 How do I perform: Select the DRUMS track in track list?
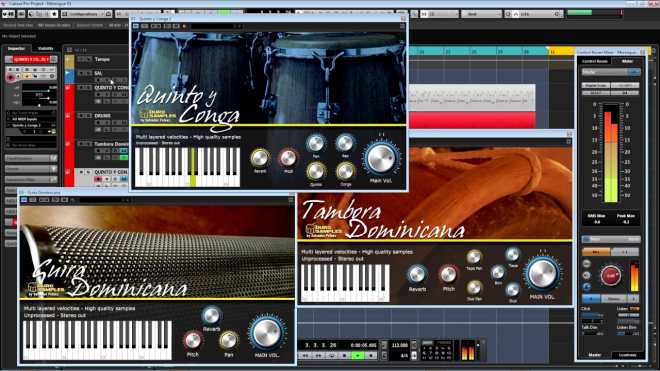click(103, 115)
